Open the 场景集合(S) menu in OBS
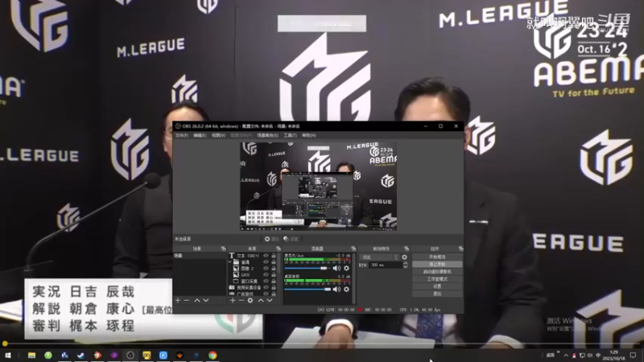 tap(268, 135)
